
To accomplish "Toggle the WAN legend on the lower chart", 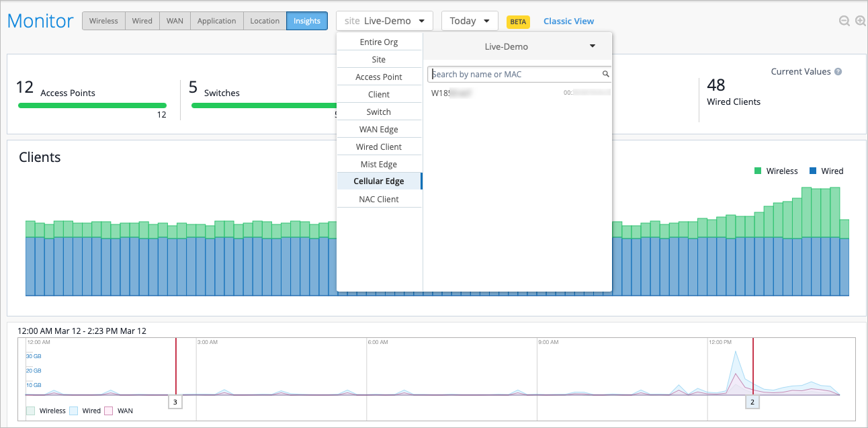I will click(x=125, y=411).
